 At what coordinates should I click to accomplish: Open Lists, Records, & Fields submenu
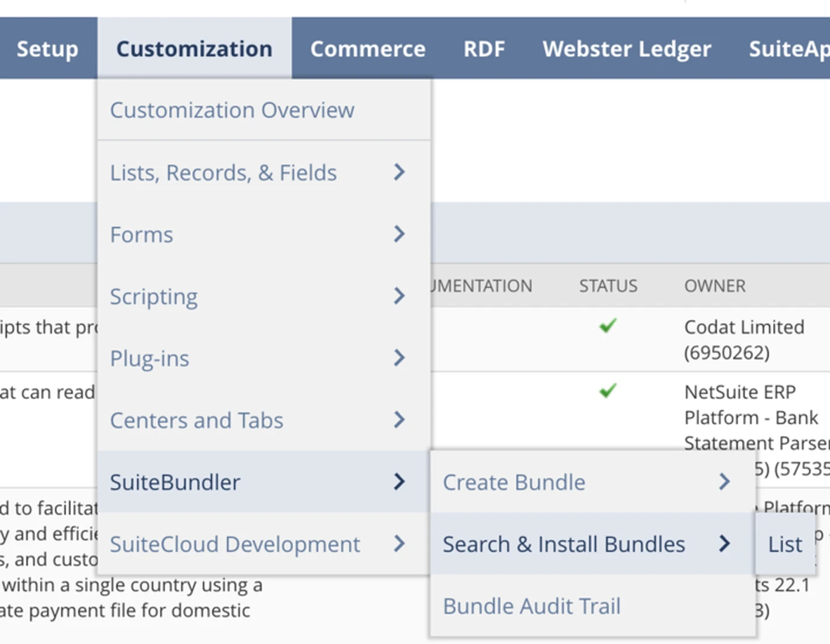264,172
